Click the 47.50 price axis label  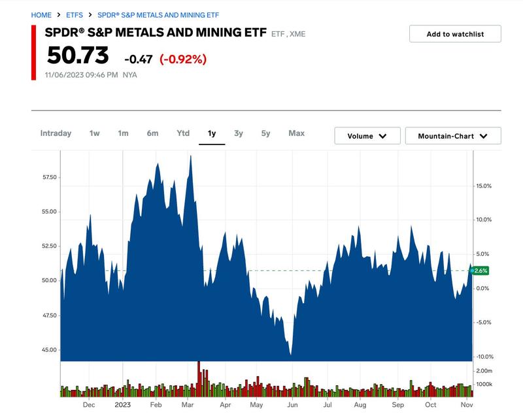point(50,315)
